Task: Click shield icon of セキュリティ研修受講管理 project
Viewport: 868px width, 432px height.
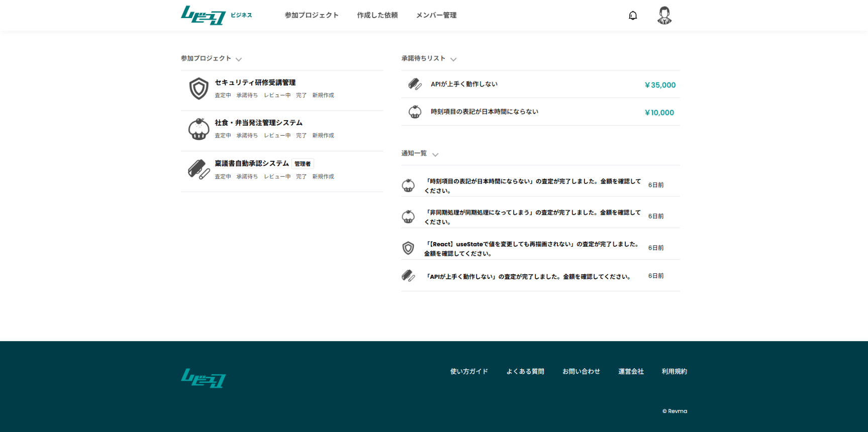Action: (199, 88)
